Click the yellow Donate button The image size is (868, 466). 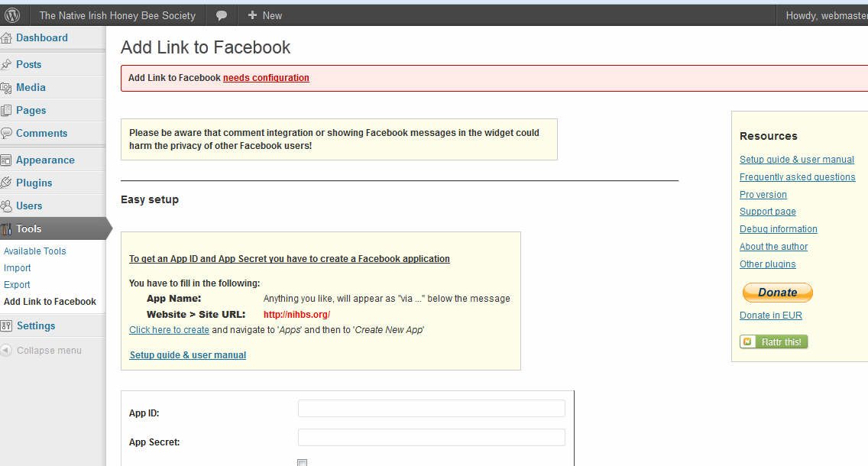(x=777, y=293)
